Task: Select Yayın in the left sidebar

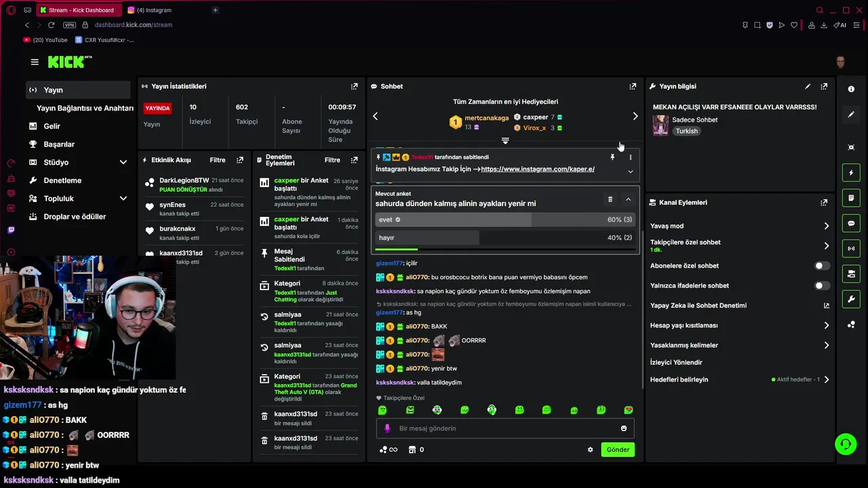Action: pyautogui.click(x=79, y=90)
